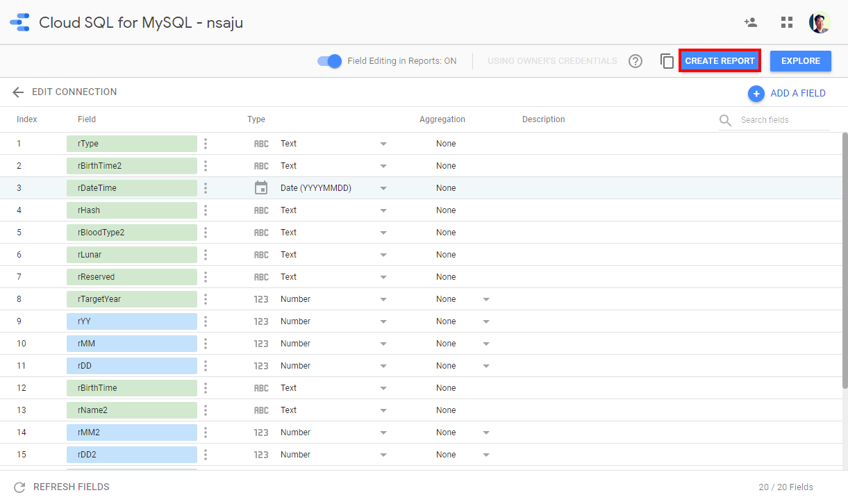Open the aggregation dropdown for rTargetYear

486,299
